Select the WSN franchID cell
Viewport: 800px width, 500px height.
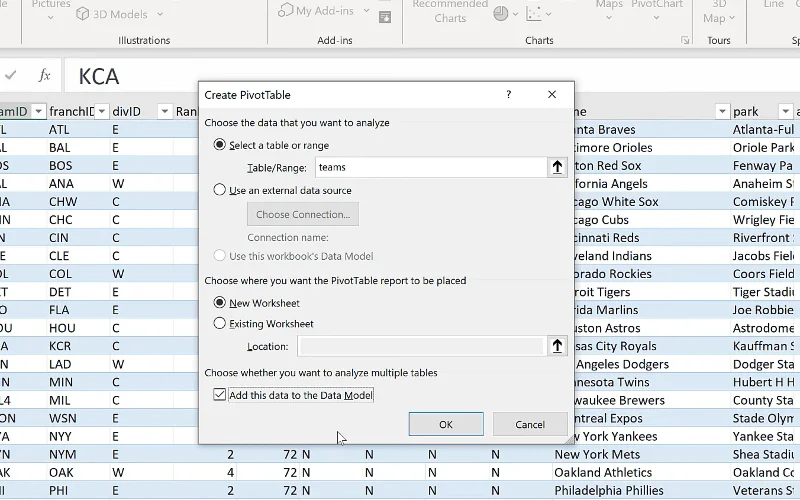tap(78, 418)
